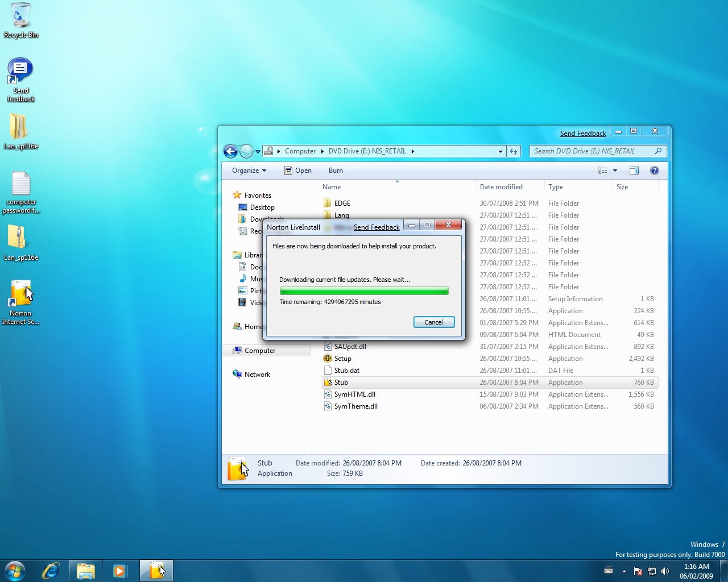Sort files by Date modified column
Image resolution: width=728 pixels, height=582 pixels.
pos(501,187)
